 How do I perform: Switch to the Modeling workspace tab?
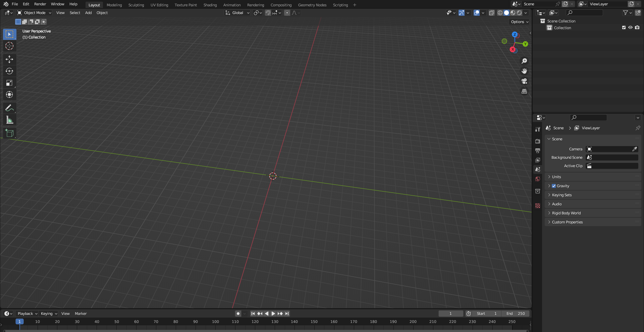coord(114,5)
